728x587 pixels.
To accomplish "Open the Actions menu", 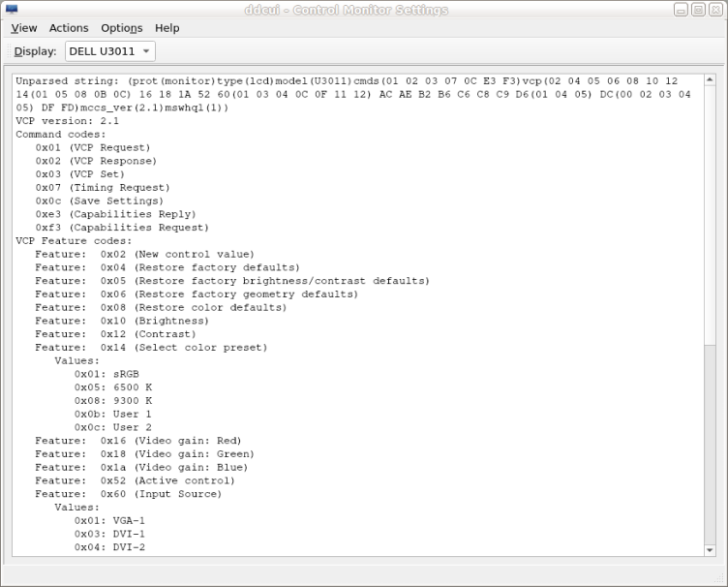I will point(69,28).
